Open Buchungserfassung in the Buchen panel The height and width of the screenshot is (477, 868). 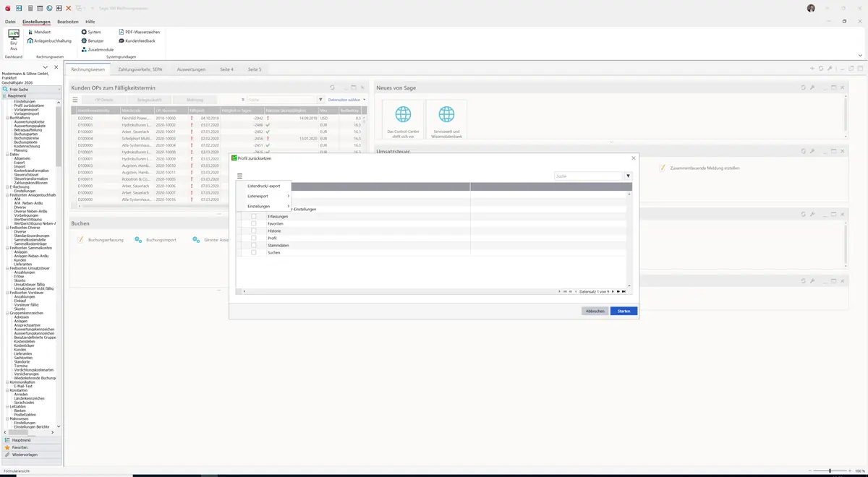[101, 239]
